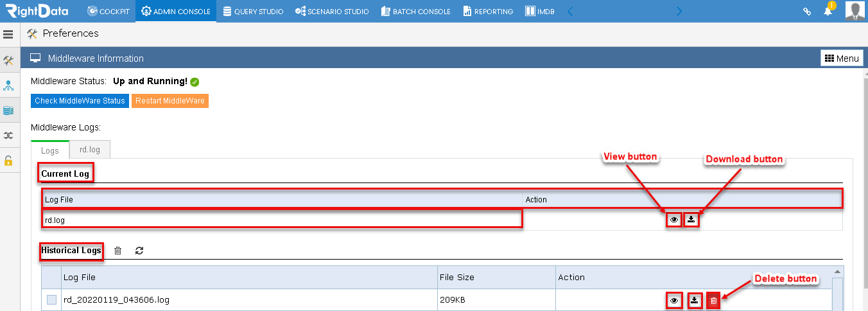868x311 pixels.
Task: Open the Menu dropdown in Middleware Information
Action: pyautogui.click(x=842, y=58)
